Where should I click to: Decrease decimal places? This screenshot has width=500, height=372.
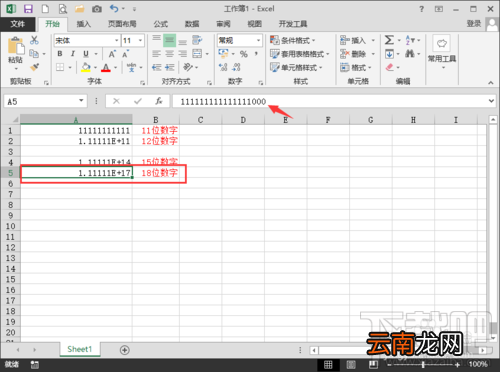(236, 67)
